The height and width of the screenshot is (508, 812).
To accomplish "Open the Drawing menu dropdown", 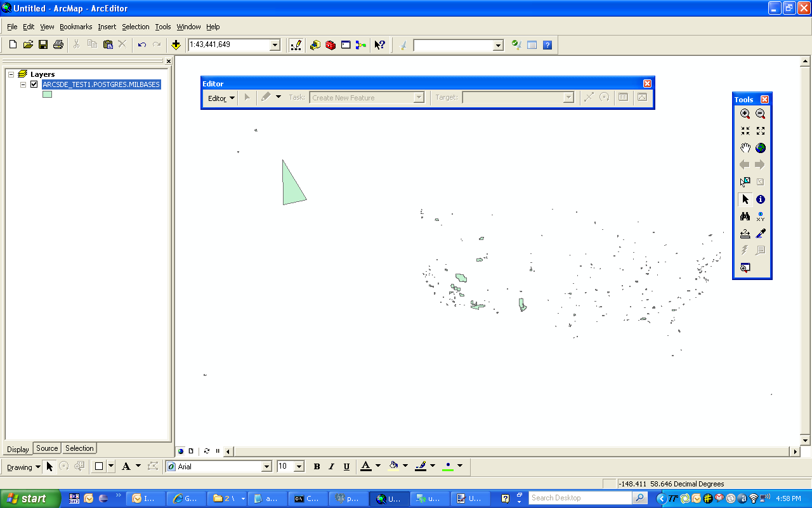I will pyautogui.click(x=23, y=467).
